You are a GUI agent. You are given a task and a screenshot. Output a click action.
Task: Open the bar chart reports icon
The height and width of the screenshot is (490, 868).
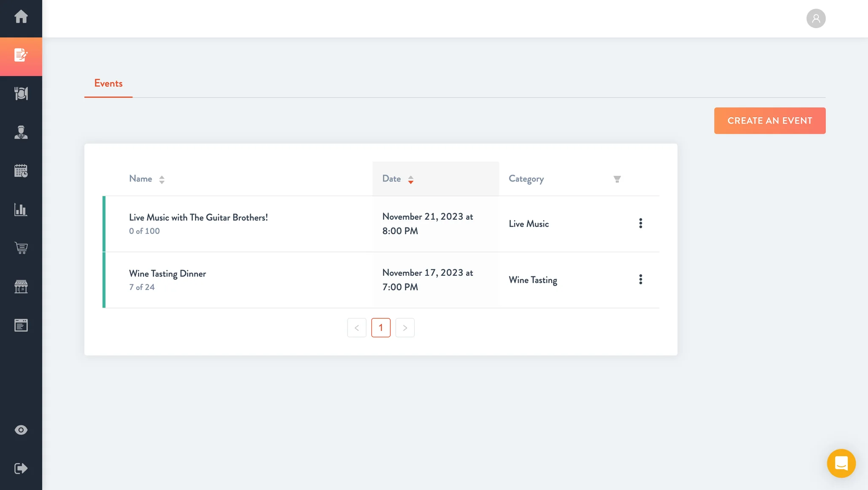21,210
